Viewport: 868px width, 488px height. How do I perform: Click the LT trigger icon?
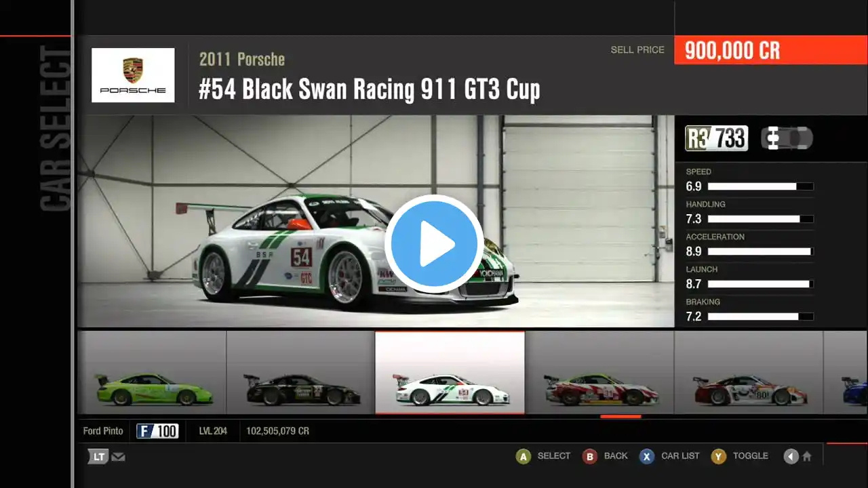pyautogui.click(x=98, y=457)
